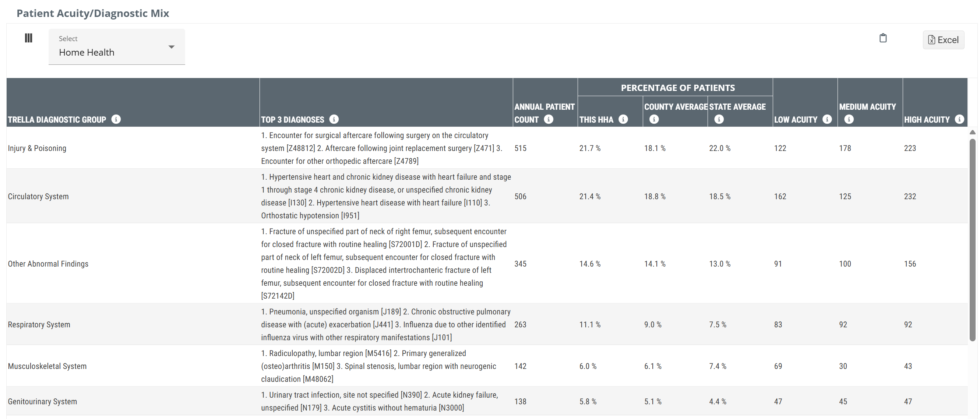The image size is (980, 419).
Task: Show County Average info tooltip icon
Action: (654, 120)
